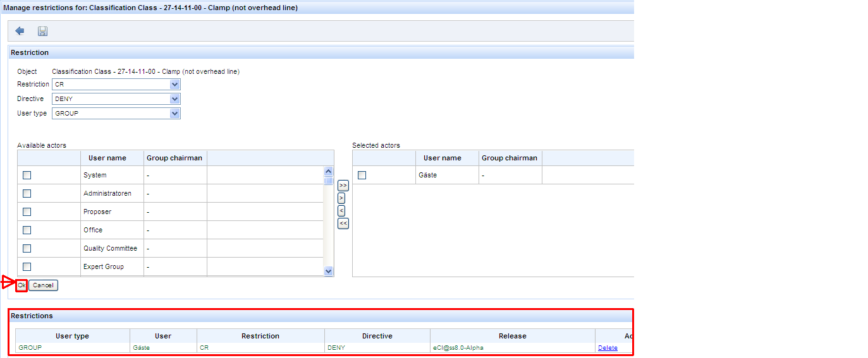Check the System actor checkbox

(27, 176)
